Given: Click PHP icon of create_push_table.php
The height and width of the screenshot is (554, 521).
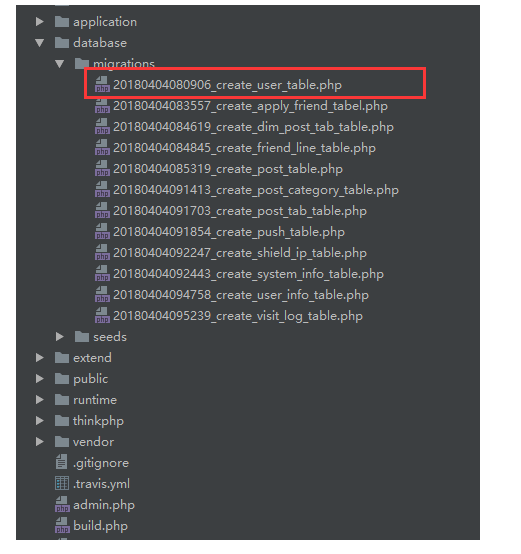Looking at the screenshot, I should 102,232.
